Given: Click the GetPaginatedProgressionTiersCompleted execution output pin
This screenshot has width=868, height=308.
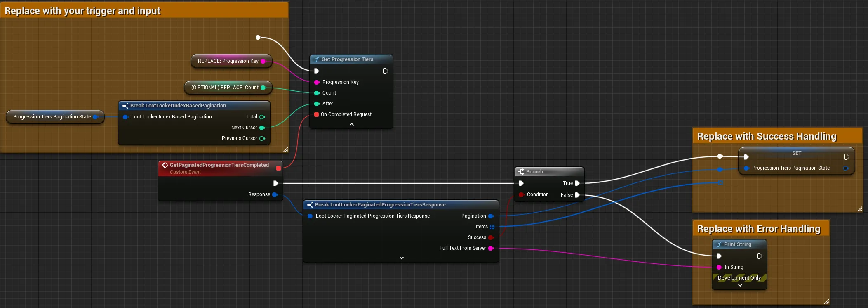Looking at the screenshot, I should (x=275, y=183).
